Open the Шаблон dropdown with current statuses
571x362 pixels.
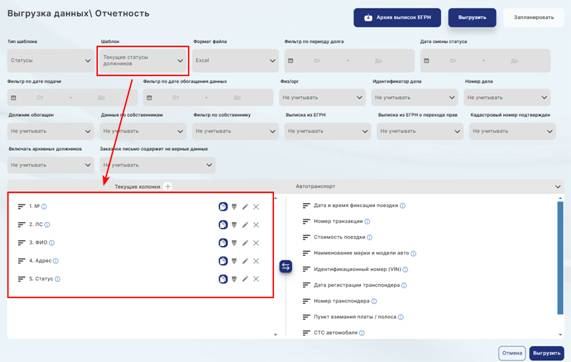point(143,60)
